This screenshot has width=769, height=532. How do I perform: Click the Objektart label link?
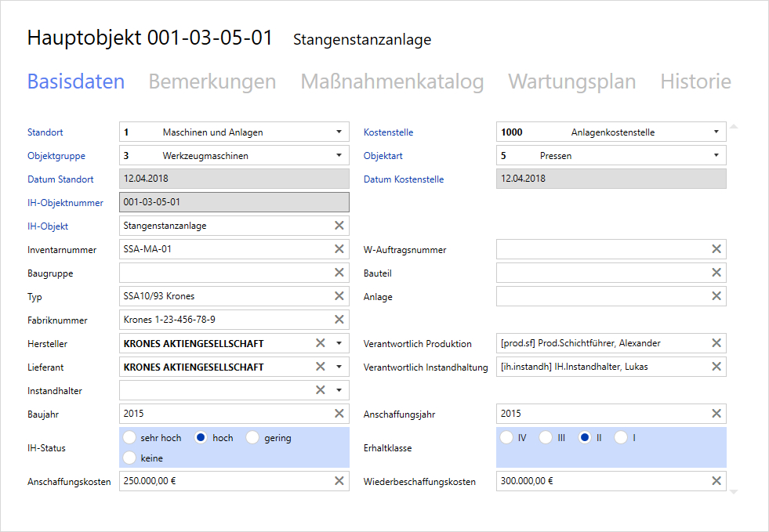(383, 156)
